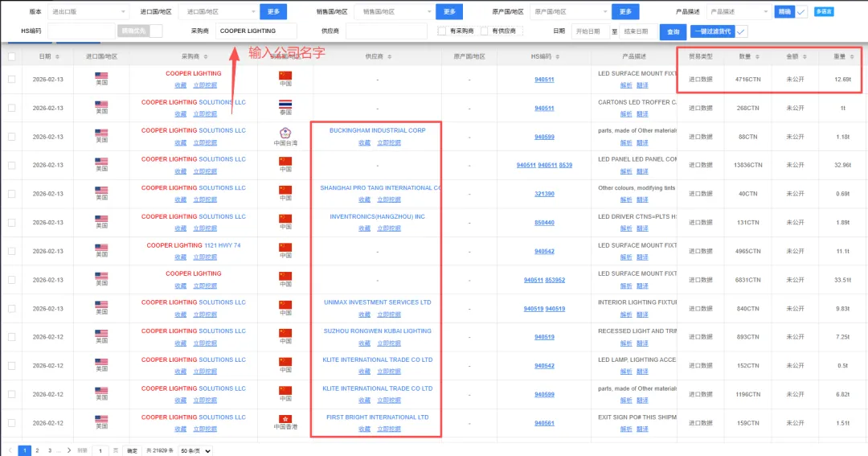The image size is (868, 456).
Task: Toggle the 精确优先 switch
Action: 140,31
